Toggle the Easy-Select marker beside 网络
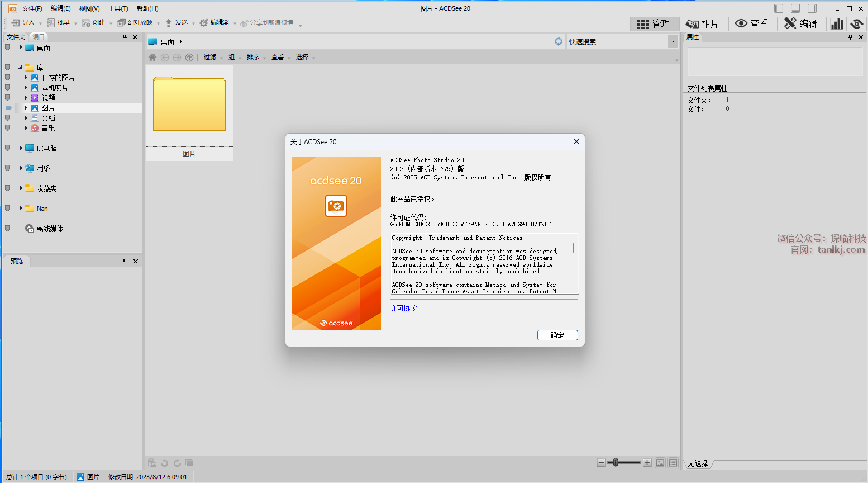868x483 pixels. [x=8, y=168]
